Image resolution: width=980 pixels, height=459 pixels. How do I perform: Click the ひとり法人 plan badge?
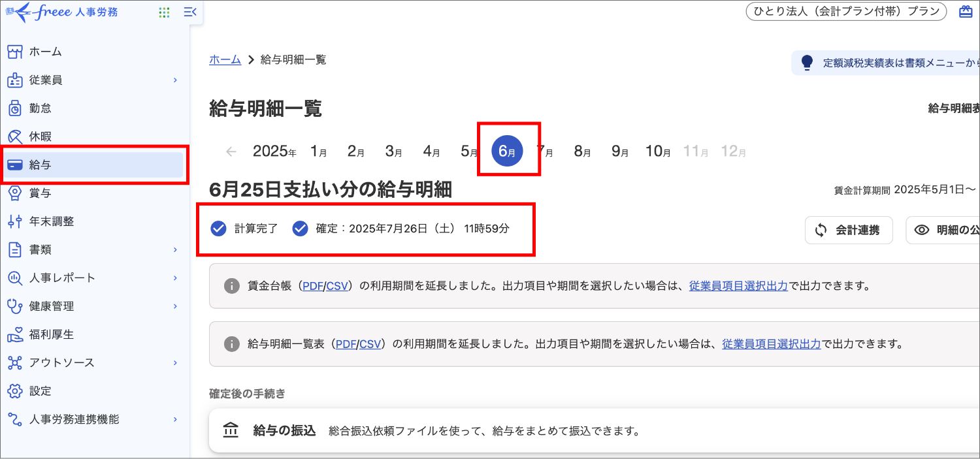[x=846, y=11]
